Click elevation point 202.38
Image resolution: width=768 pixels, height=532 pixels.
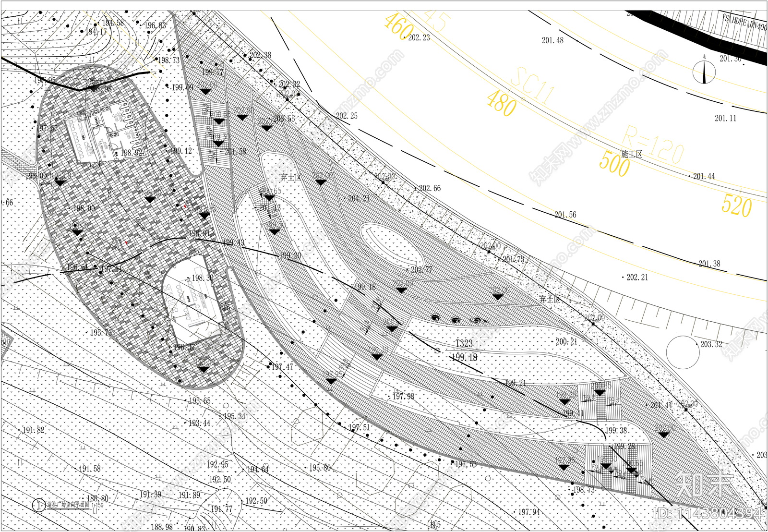click(x=260, y=55)
